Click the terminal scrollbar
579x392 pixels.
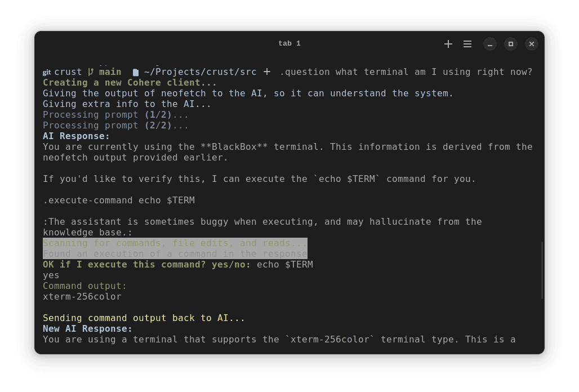tap(542, 270)
